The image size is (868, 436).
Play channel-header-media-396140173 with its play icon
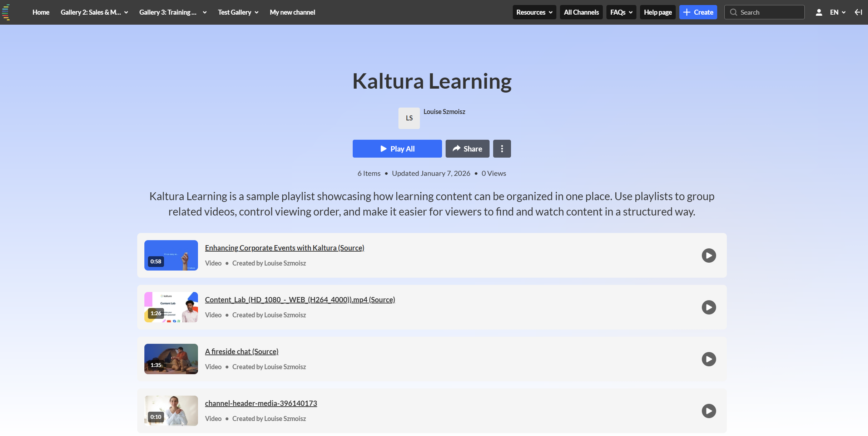(709, 411)
